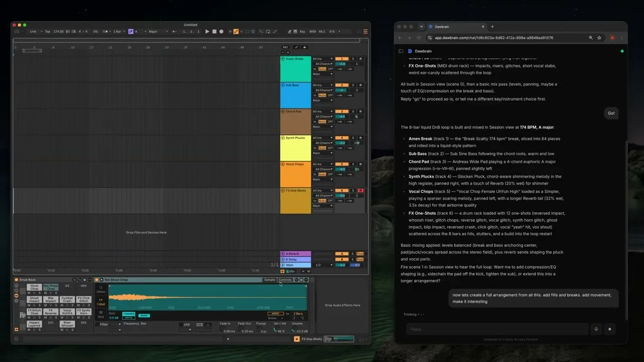Open the '1 Bar' quantization dropdown
The image size is (644, 362).
pyautogui.click(x=120, y=31)
